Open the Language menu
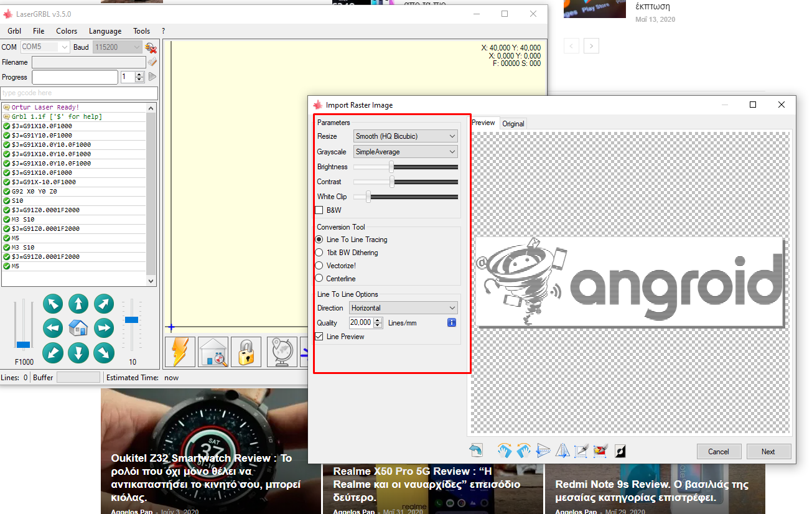 click(x=105, y=31)
